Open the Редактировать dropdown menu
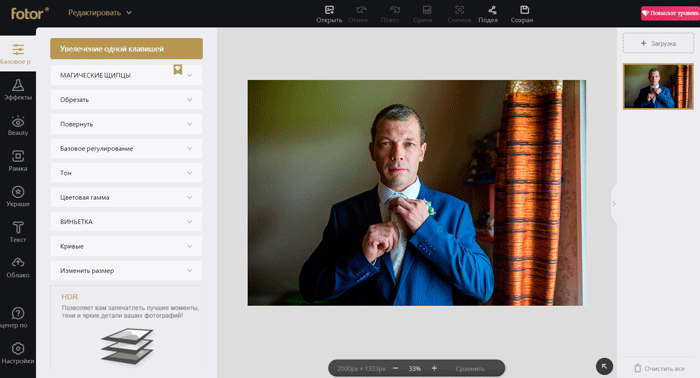Image resolution: width=700 pixels, height=378 pixels. 100,12
